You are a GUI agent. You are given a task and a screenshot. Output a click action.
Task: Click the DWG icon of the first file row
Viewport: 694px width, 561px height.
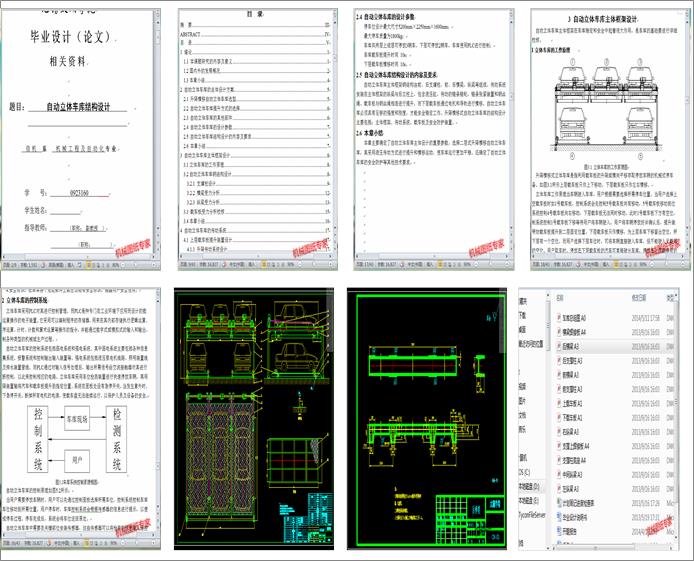click(559, 318)
